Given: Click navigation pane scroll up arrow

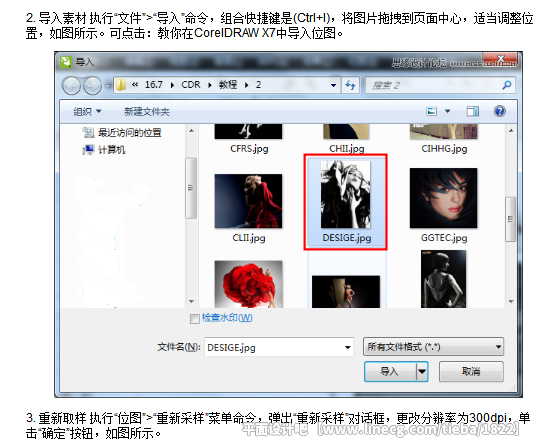Looking at the screenshot, I should click(x=191, y=131).
